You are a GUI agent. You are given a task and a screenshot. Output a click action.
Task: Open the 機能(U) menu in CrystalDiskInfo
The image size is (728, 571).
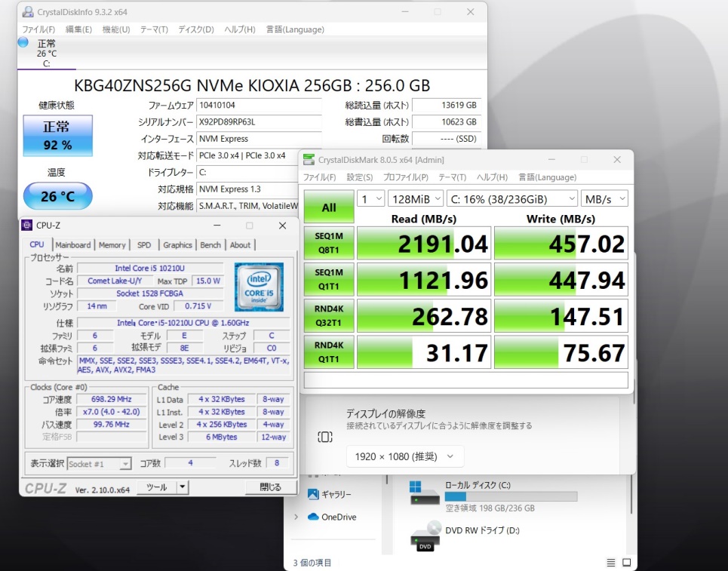pyautogui.click(x=116, y=29)
